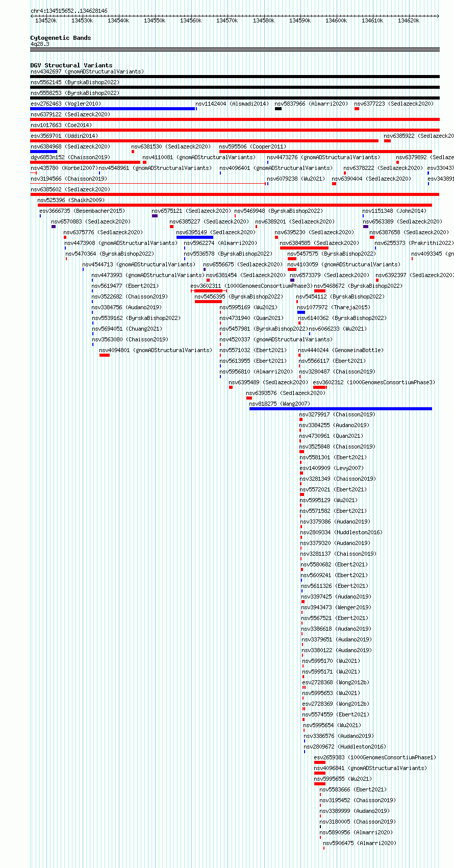The width and height of the screenshot is (454, 868).
Task: Click the grey 4q28.3 cytogenetic band bar
Action: click(235, 49)
